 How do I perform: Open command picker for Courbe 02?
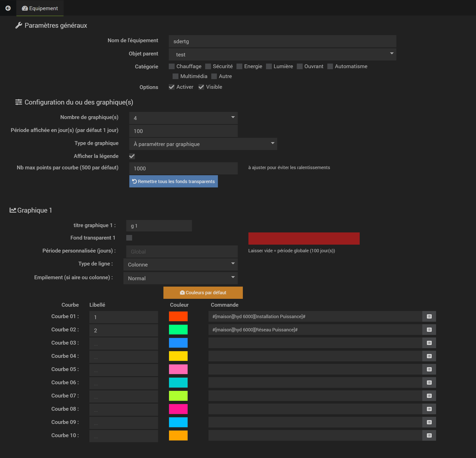pyautogui.click(x=429, y=330)
